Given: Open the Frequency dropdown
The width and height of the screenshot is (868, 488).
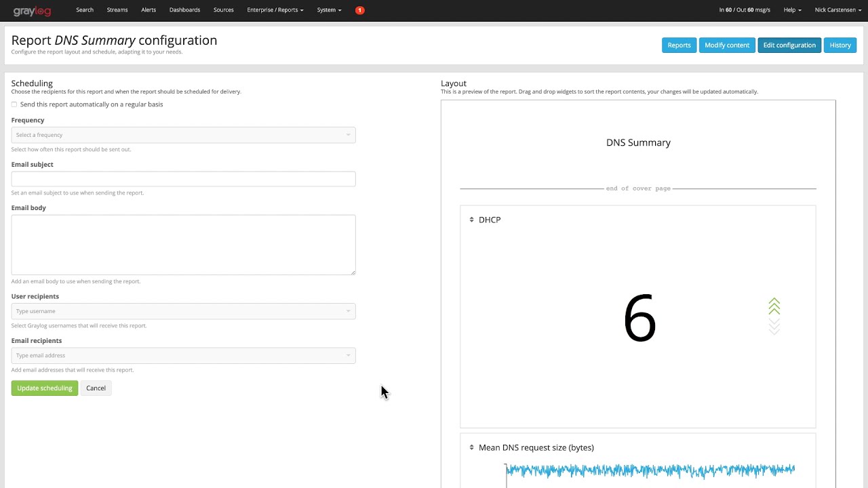Looking at the screenshot, I should point(183,135).
